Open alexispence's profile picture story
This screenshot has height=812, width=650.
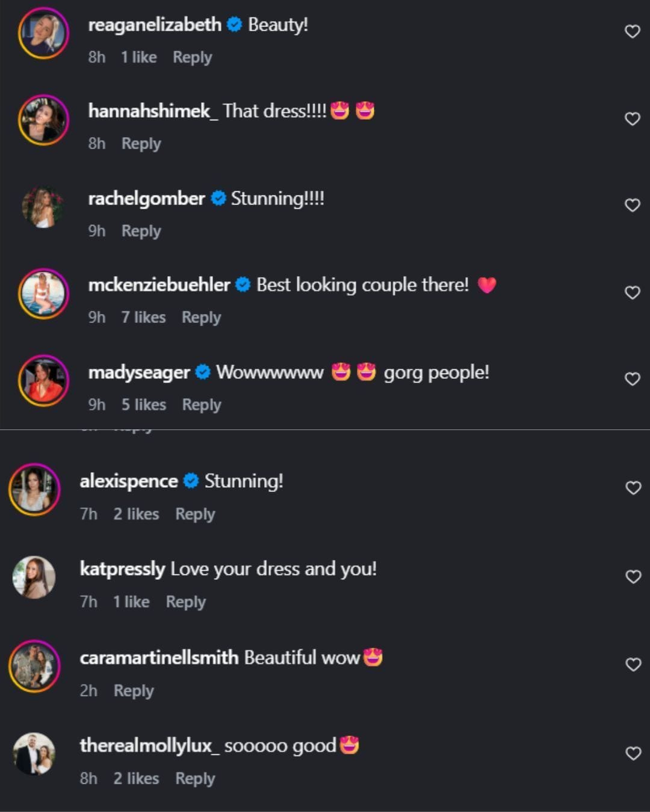(x=34, y=489)
